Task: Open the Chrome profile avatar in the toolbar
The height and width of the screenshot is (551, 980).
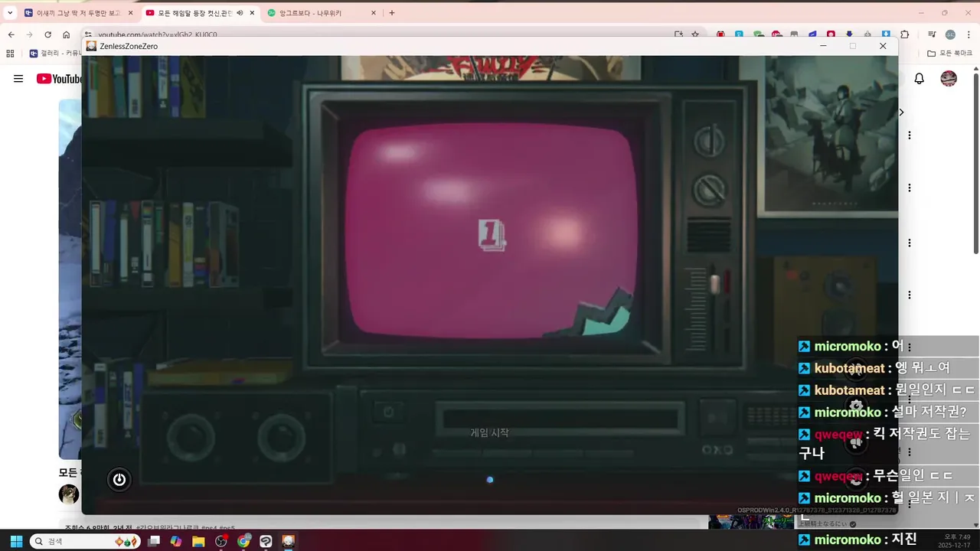Action: [950, 34]
